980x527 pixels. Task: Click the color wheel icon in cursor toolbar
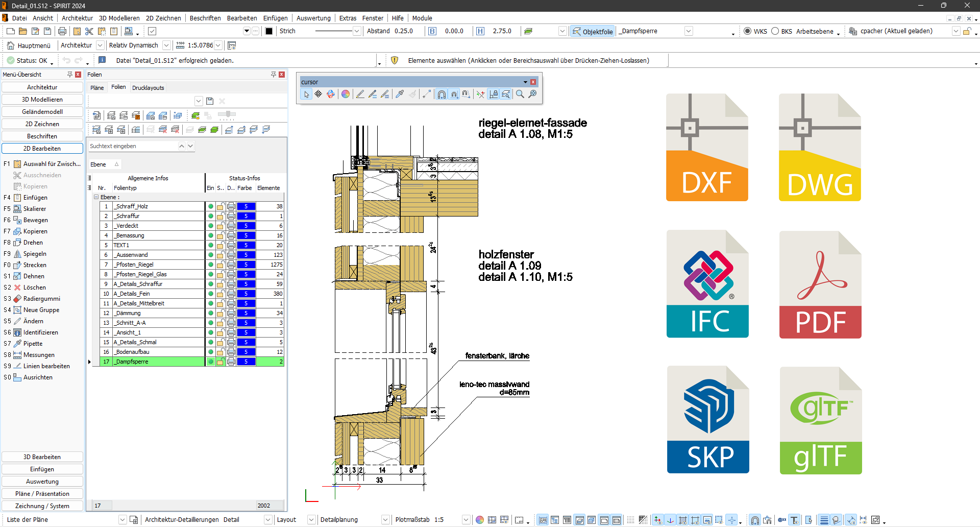coord(346,94)
